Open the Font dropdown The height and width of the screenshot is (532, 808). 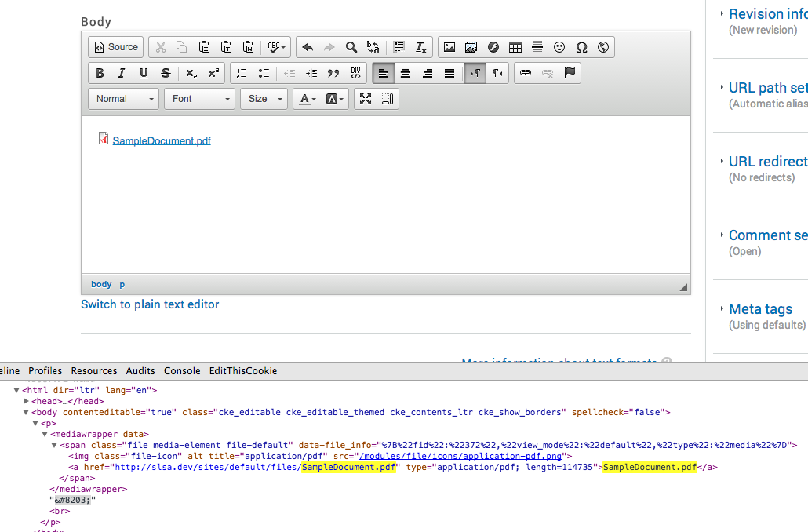tap(199, 98)
